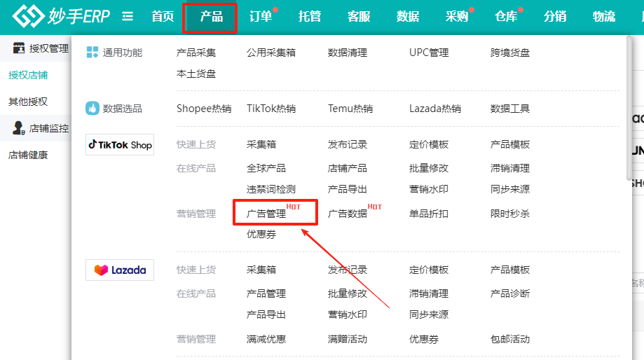644x360 pixels.
Task: Open UPC管理
Action: [x=429, y=53]
